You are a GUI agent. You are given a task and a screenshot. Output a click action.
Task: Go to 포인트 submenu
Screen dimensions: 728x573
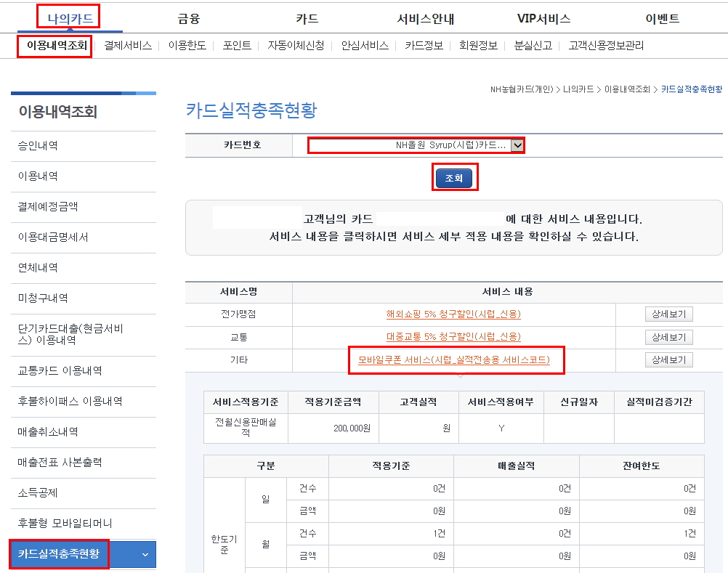click(x=237, y=45)
